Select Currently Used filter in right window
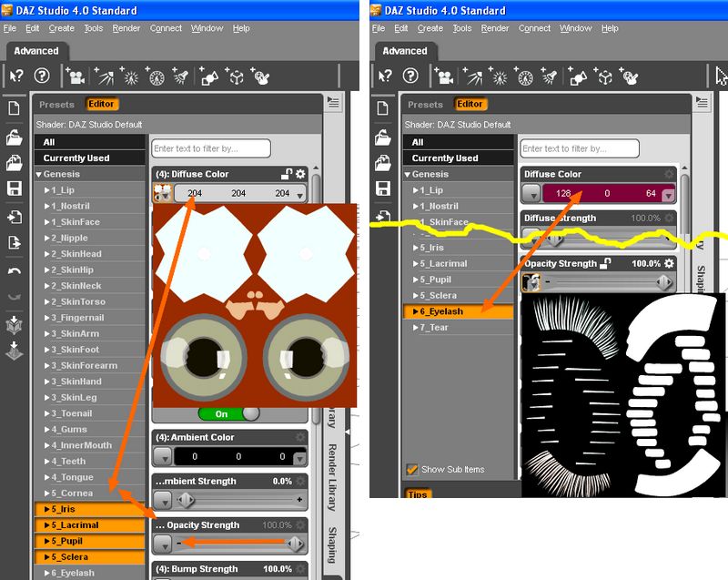 [x=459, y=158]
